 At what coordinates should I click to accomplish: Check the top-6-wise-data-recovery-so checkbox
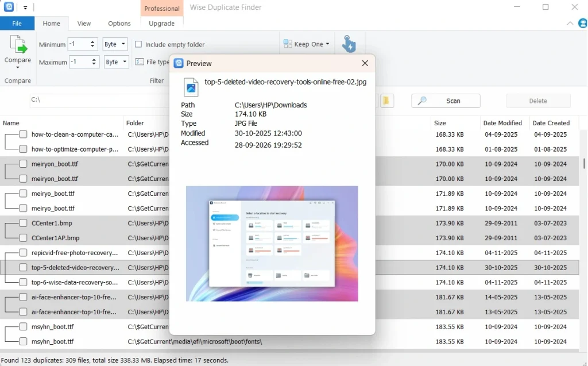(23, 282)
